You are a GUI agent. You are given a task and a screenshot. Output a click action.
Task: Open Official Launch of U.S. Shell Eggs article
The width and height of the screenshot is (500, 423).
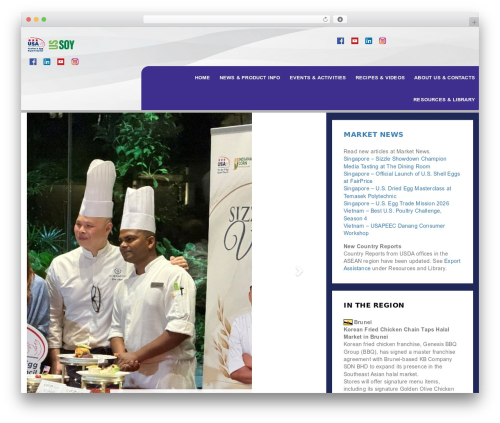(x=402, y=177)
